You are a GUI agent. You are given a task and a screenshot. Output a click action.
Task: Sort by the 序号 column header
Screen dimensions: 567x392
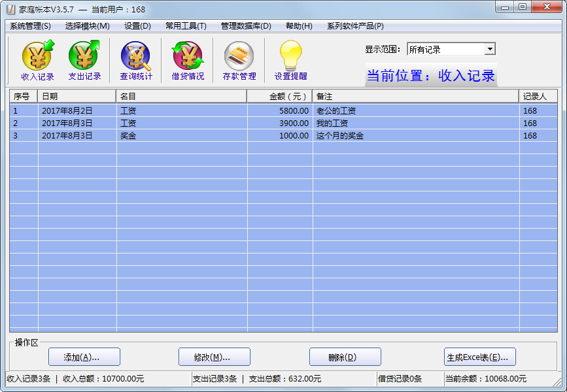coord(24,97)
